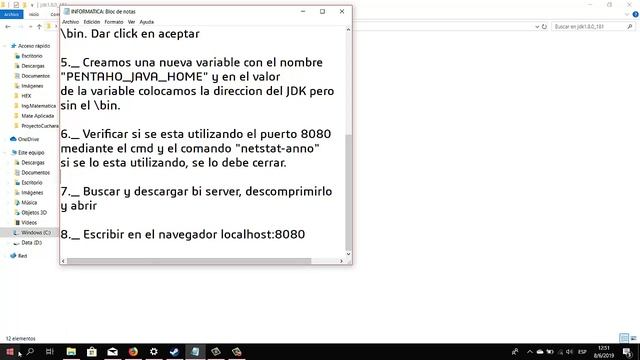This screenshot has height=360, width=640.
Task: Switch to the Inicio ribbon tab in Explorer
Action: point(34,14)
